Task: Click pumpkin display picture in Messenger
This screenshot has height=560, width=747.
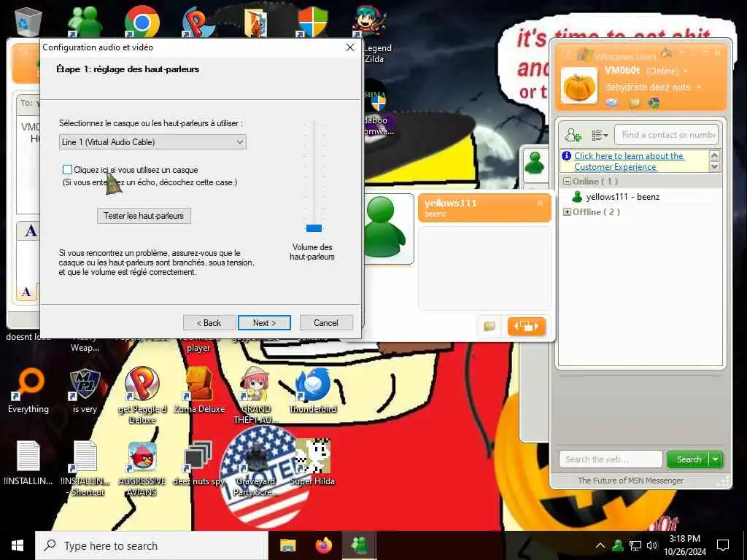Action: 578,86
